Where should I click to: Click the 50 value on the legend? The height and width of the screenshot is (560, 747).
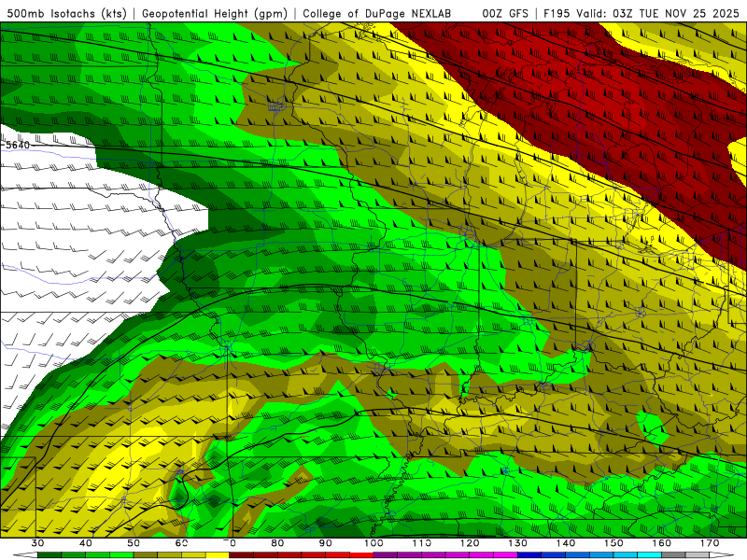[134, 543]
